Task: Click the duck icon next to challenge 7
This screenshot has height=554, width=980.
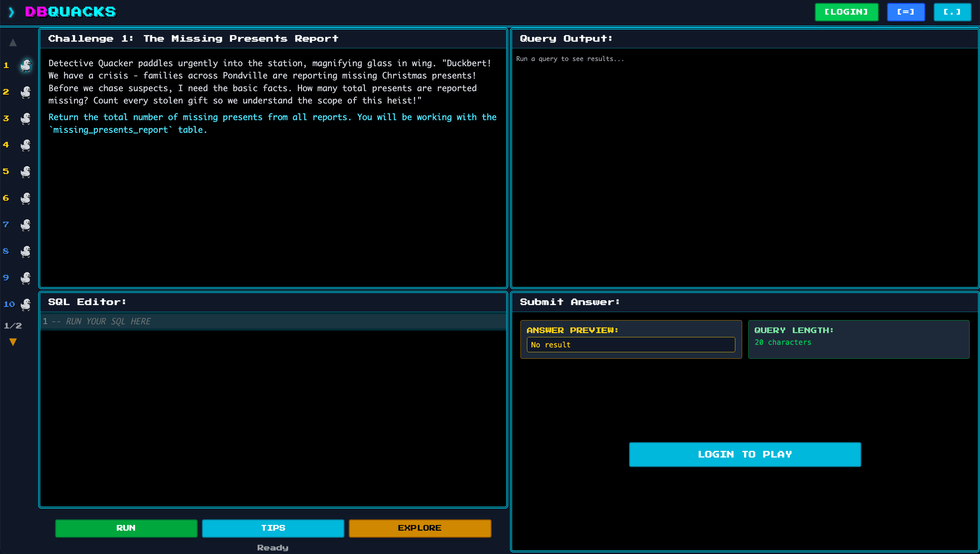Action: pos(26,225)
